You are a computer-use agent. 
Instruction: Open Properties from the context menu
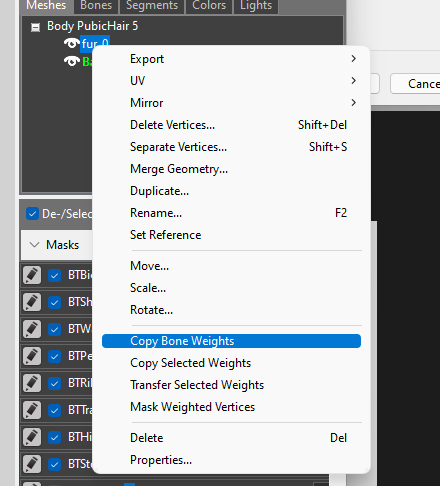pyautogui.click(x=231, y=460)
